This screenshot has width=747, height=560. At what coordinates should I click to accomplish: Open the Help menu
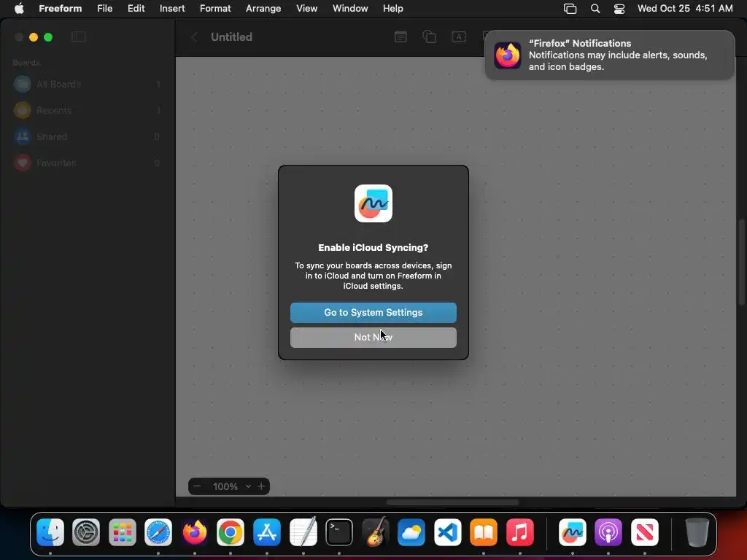393,8
